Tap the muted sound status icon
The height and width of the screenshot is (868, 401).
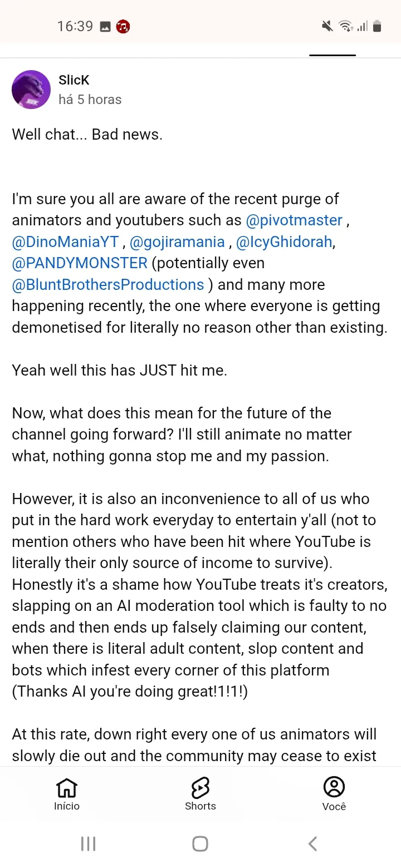[x=327, y=26]
